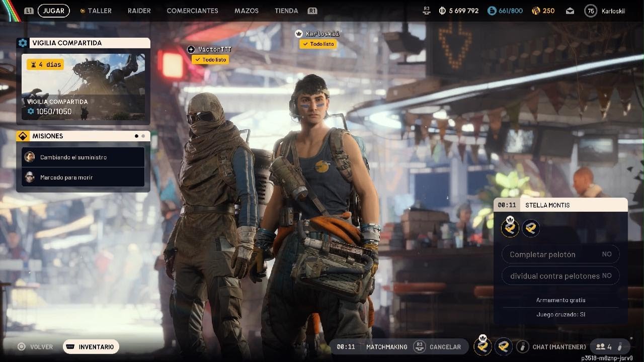Viewport: 644px width, 362px height.
Task: Open the JUGAR tab
Action: [x=53, y=11]
